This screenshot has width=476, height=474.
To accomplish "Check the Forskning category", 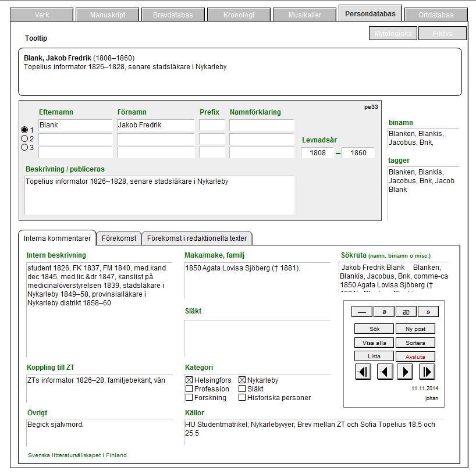I will (x=189, y=398).
